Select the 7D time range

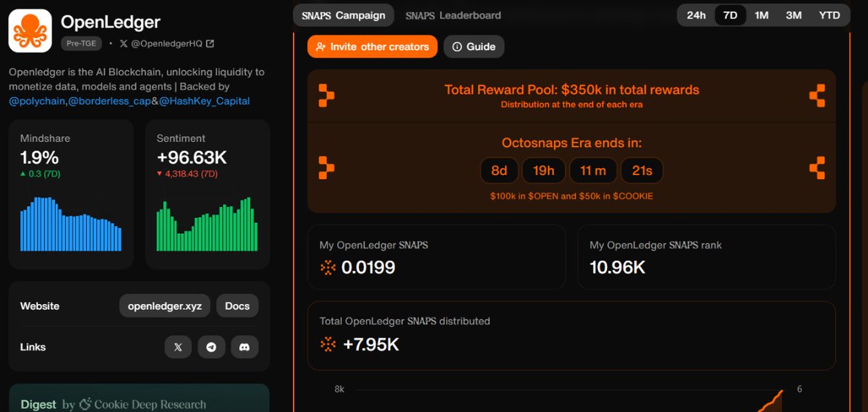[x=731, y=15]
